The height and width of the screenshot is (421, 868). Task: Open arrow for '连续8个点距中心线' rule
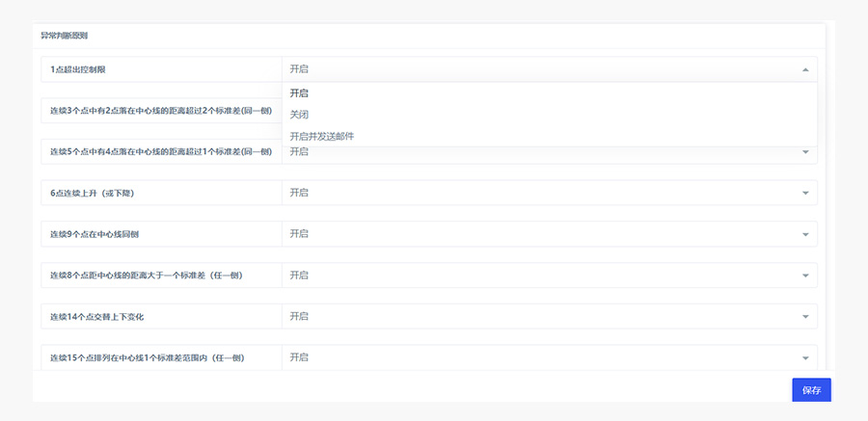[805, 276]
